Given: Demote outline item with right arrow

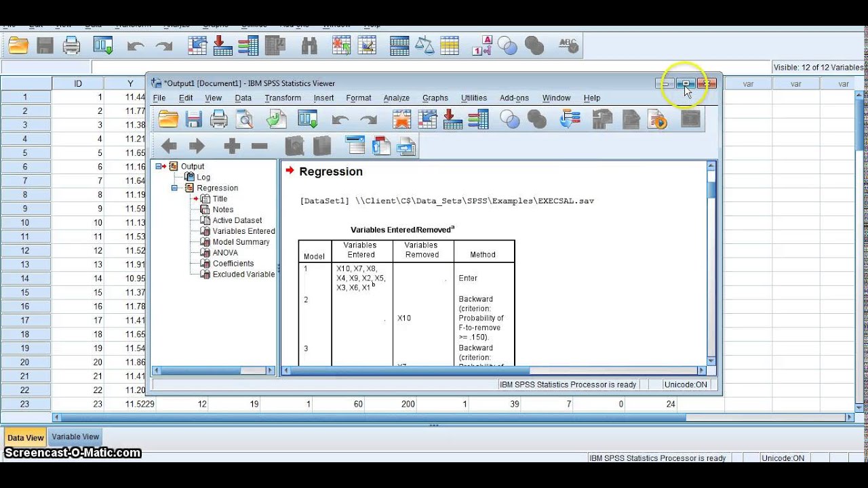Looking at the screenshot, I should tap(197, 146).
